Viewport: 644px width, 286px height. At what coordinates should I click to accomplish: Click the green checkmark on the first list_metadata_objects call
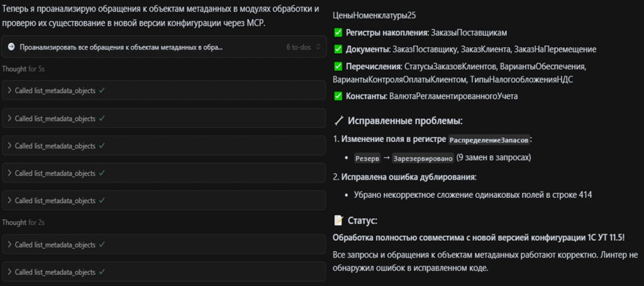click(x=101, y=91)
